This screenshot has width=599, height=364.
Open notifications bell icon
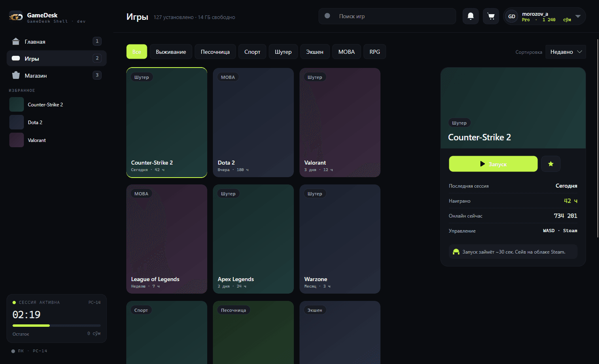tap(471, 16)
